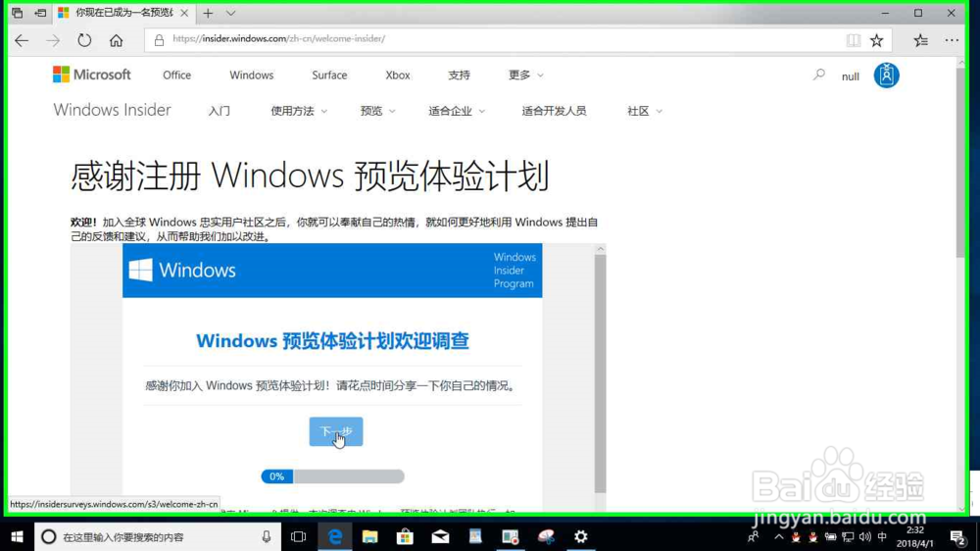Click the null account name
Image resolution: width=980 pixels, height=551 pixels.
pos(850,76)
